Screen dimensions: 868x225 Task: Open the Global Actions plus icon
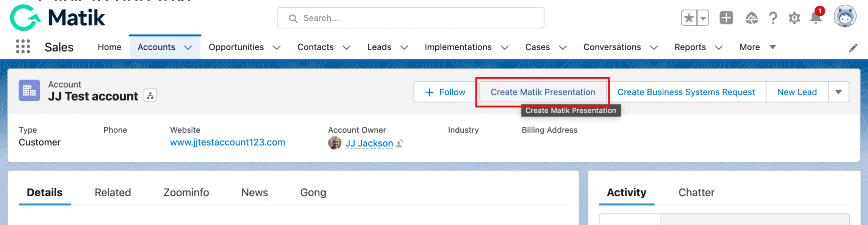726,18
